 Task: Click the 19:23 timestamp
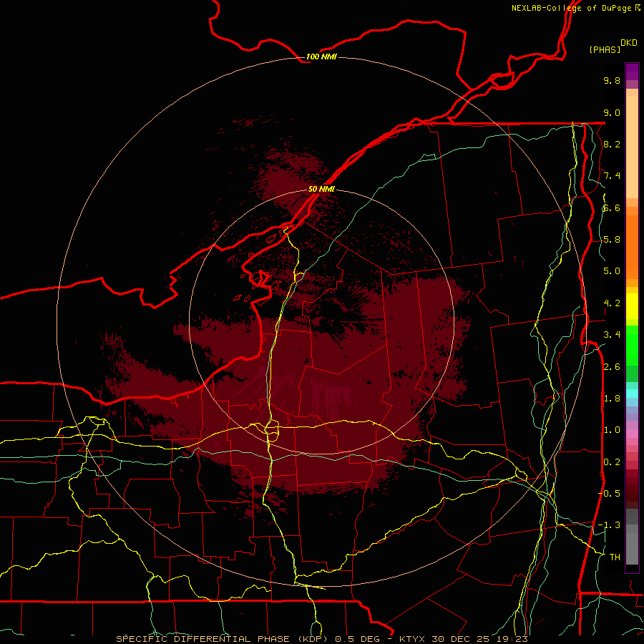tap(513, 639)
